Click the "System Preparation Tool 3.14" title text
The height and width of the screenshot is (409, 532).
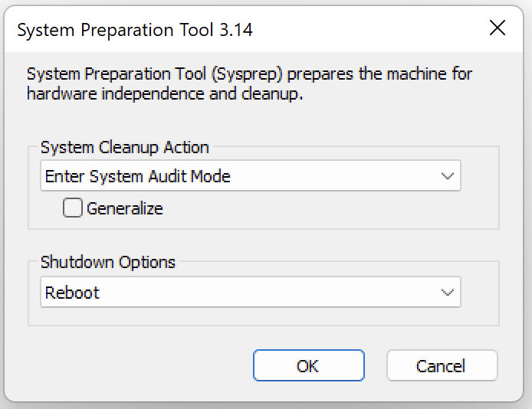click(x=135, y=30)
